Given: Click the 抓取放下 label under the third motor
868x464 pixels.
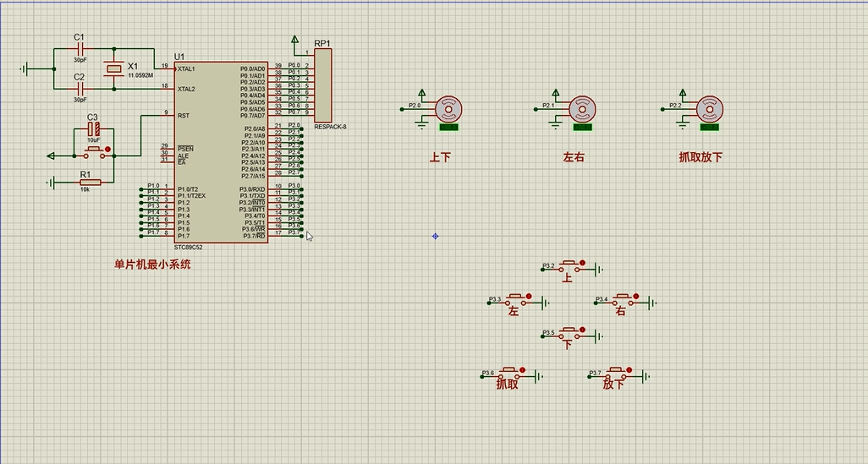Looking at the screenshot, I should (x=700, y=157).
